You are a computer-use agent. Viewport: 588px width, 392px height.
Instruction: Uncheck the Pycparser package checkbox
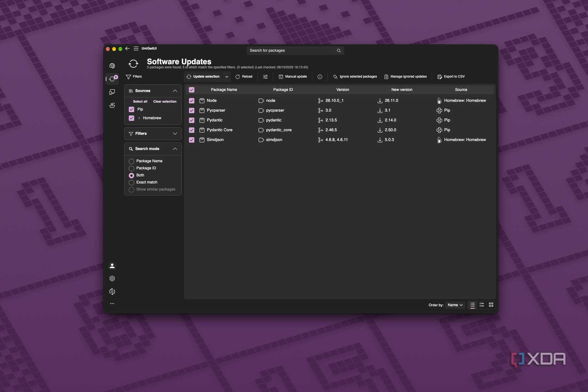coord(192,110)
